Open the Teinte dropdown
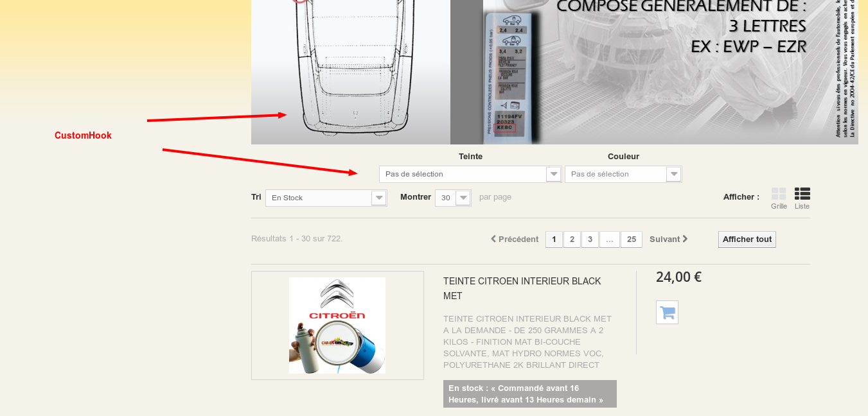The height and width of the screenshot is (416, 868). [x=470, y=174]
